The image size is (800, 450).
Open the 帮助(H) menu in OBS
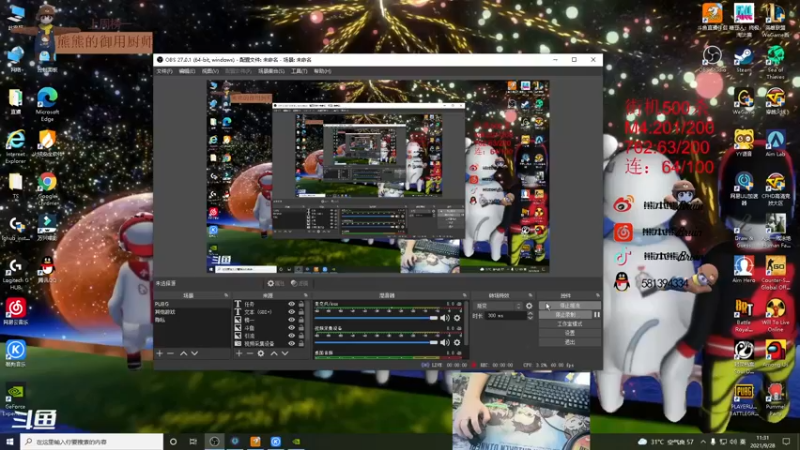[322, 71]
